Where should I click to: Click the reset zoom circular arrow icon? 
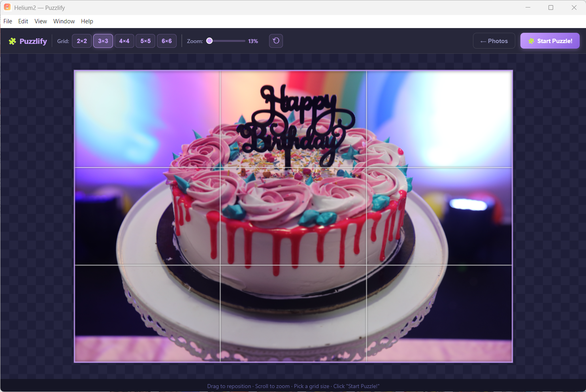pos(276,41)
